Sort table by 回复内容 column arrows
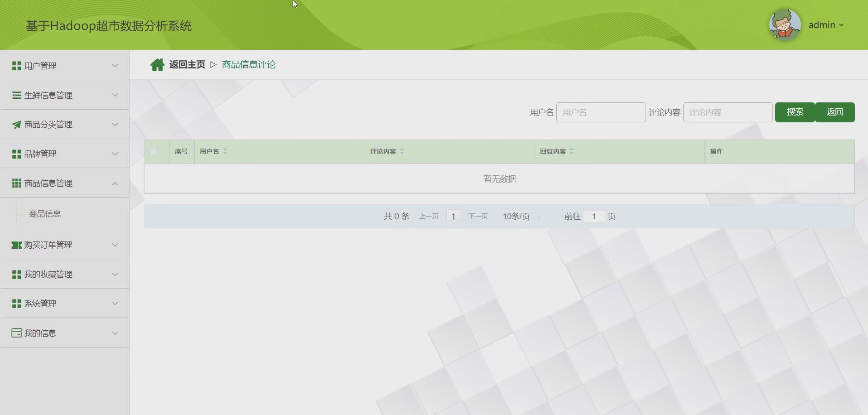Viewport: 868px width, 415px height. 572,151
